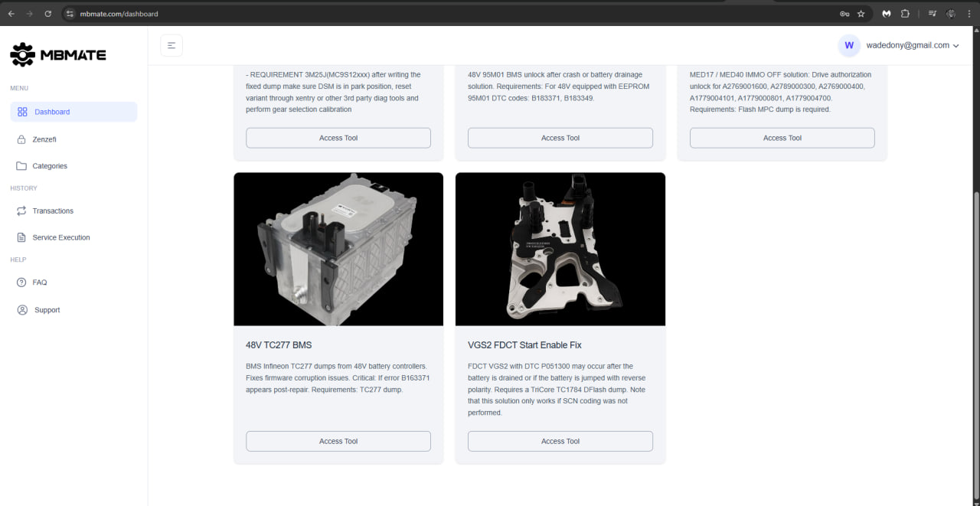
Task: Click the VGS2 FDCT product image
Action: pyautogui.click(x=560, y=249)
